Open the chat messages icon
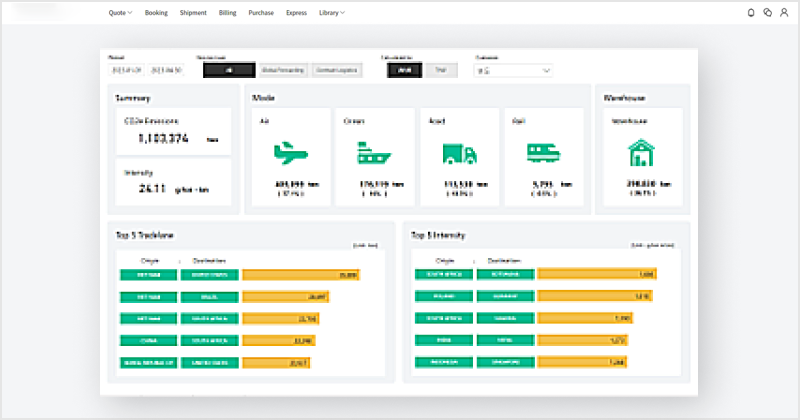This screenshot has width=800, height=420. pyautogui.click(x=767, y=13)
